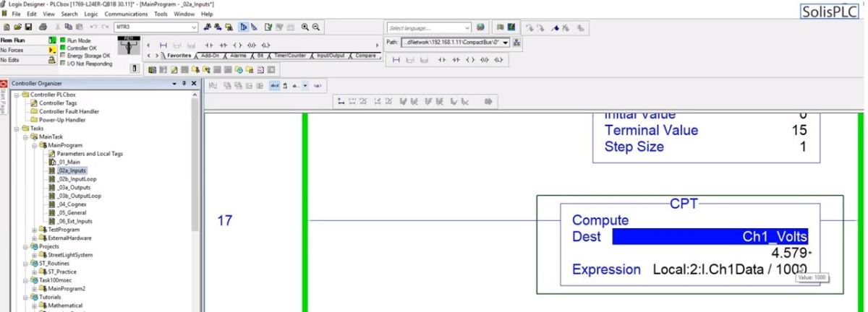Expand the ExternalHardware tree node
Screen dimensions: 868x312
click(x=33, y=238)
